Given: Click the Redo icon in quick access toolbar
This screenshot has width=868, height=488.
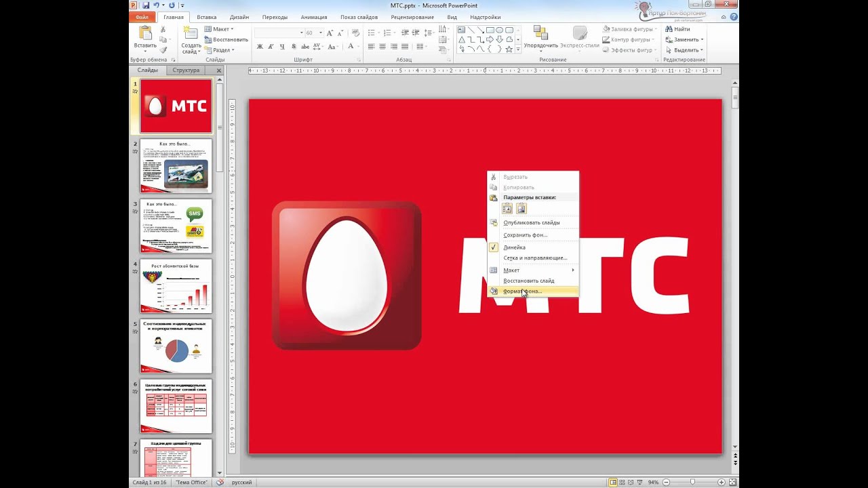Looking at the screenshot, I should [172, 5].
